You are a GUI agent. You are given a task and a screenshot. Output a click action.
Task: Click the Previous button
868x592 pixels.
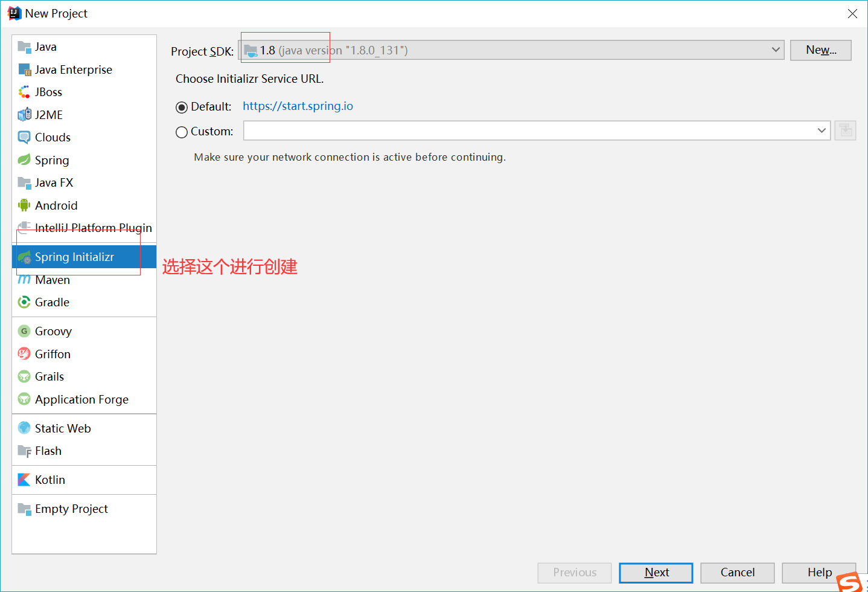575,573
